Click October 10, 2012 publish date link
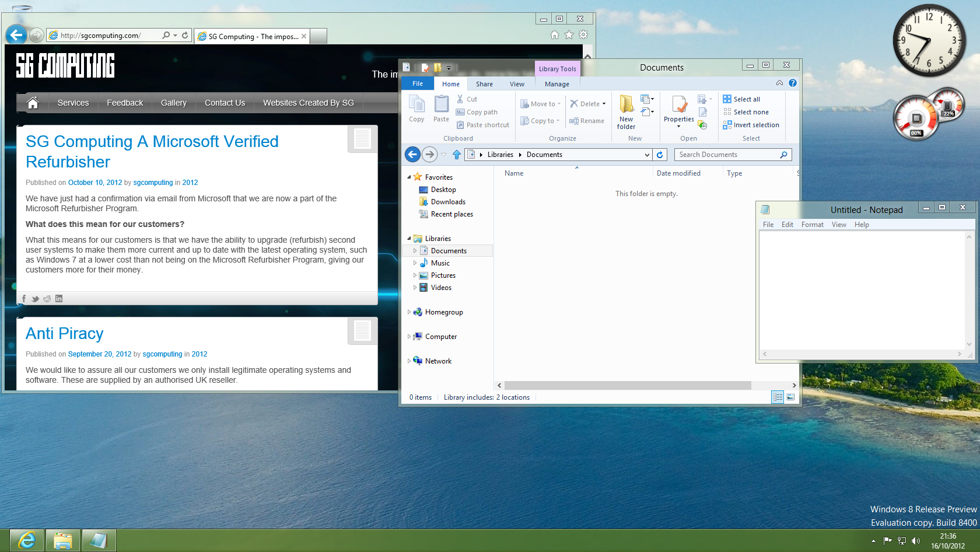 coord(95,183)
